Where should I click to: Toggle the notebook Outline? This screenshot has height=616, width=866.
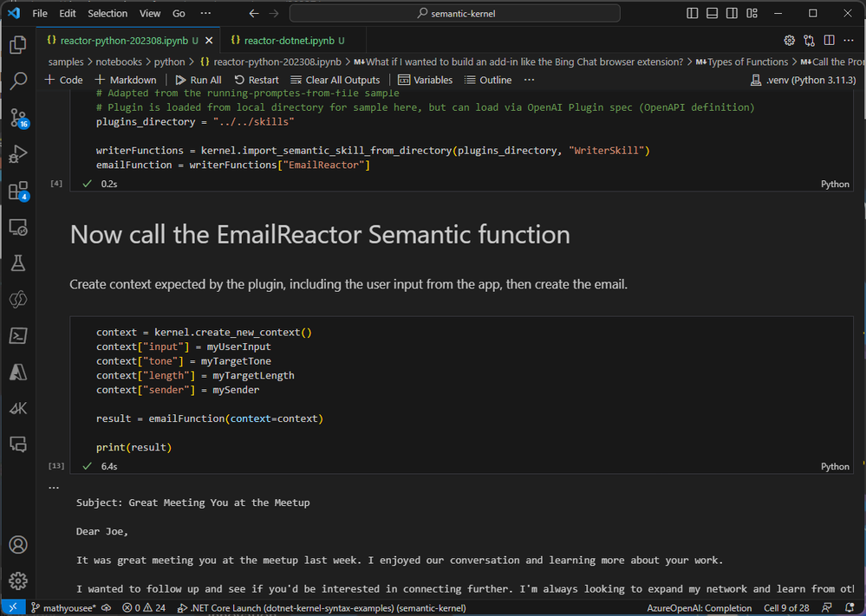(488, 80)
